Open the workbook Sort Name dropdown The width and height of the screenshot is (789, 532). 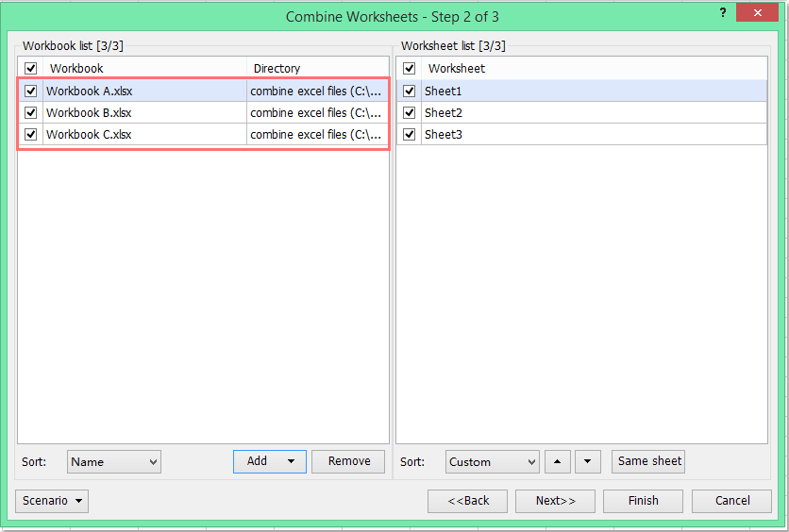(x=114, y=462)
